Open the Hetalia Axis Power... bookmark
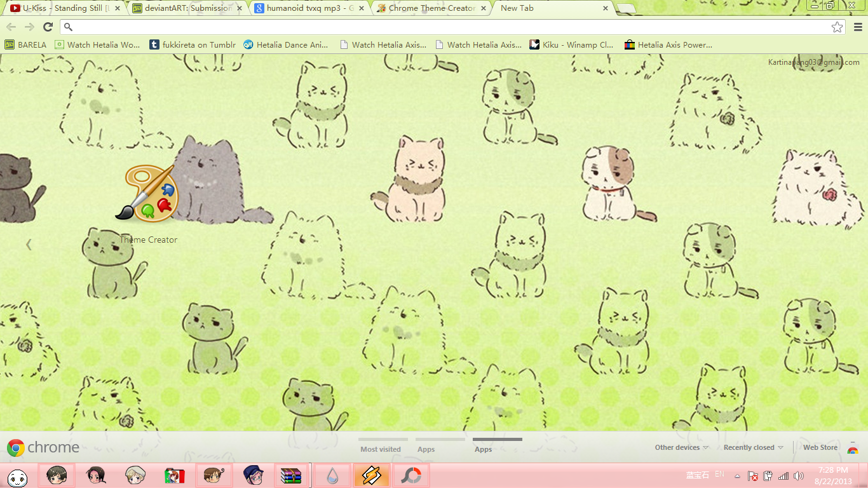 pyautogui.click(x=668, y=44)
